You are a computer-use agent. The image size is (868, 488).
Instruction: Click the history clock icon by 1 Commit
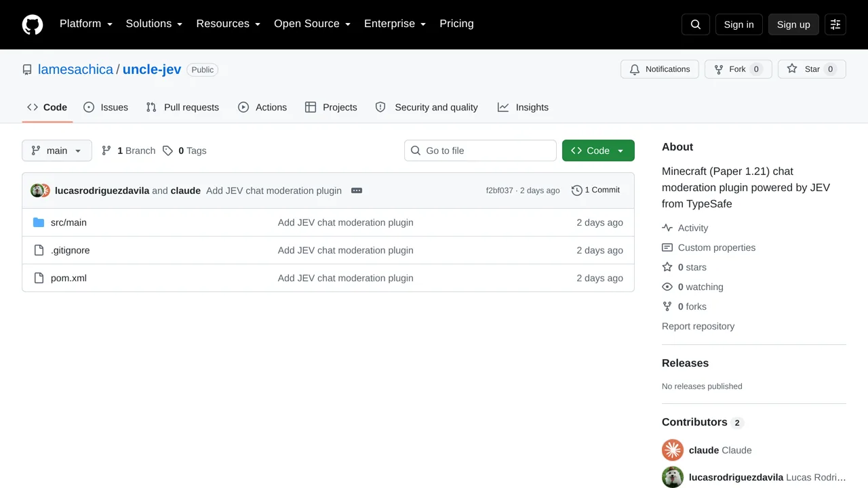[x=577, y=190]
